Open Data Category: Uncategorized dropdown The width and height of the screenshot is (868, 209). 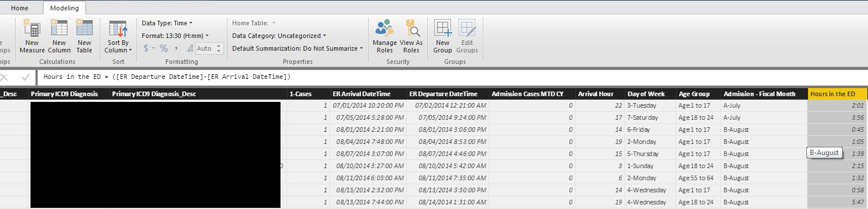click(x=279, y=36)
